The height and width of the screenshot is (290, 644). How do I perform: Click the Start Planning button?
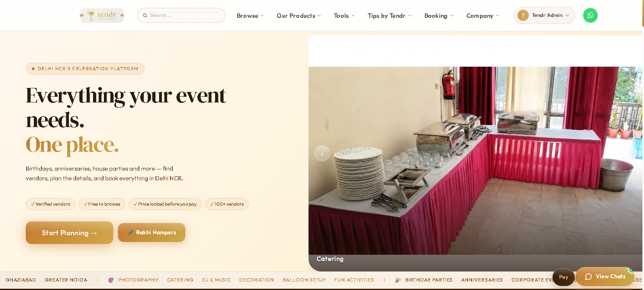tap(69, 233)
